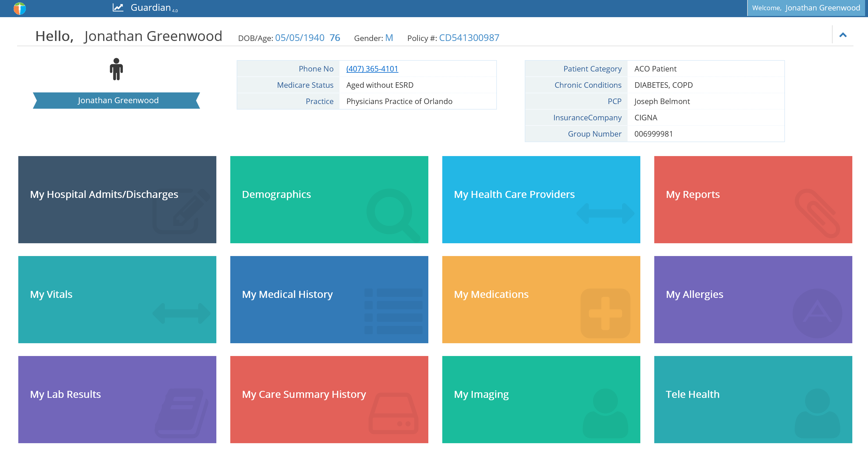This screenshot has width=868, height=449.
Task: Click the magnifying glass icon on Demographics tile
Action: point(393,215)
